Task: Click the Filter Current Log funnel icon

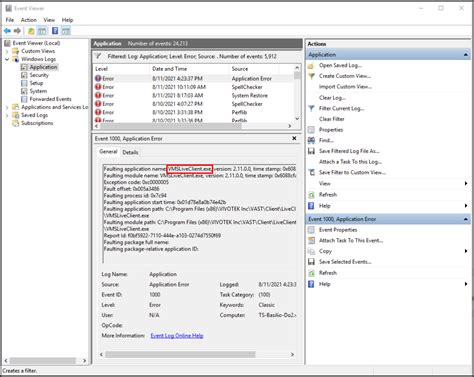Action: [x=311, y=108]
